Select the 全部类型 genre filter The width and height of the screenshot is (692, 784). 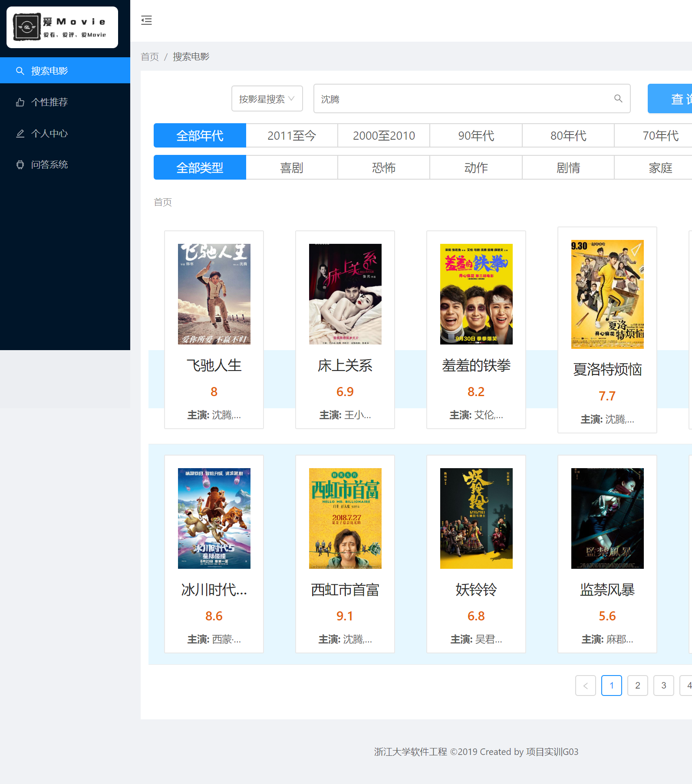pyautogui.click(x=200, y=167)
